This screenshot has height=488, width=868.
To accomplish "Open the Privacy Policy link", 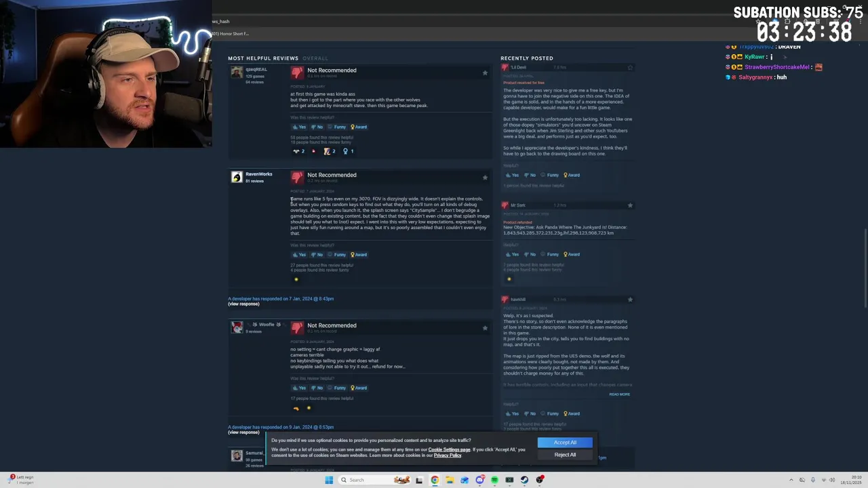I will click(448, 455).
